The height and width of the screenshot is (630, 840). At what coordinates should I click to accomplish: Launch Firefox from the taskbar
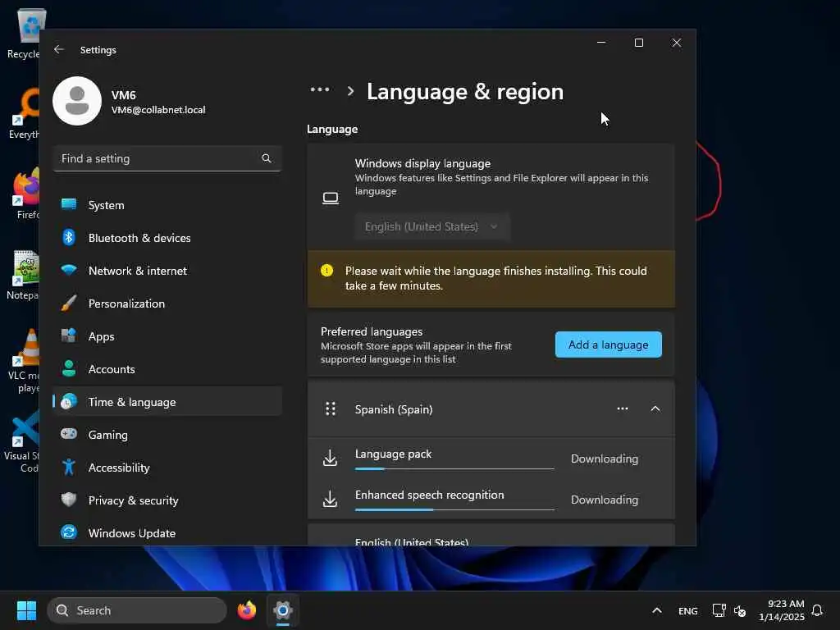247,610
